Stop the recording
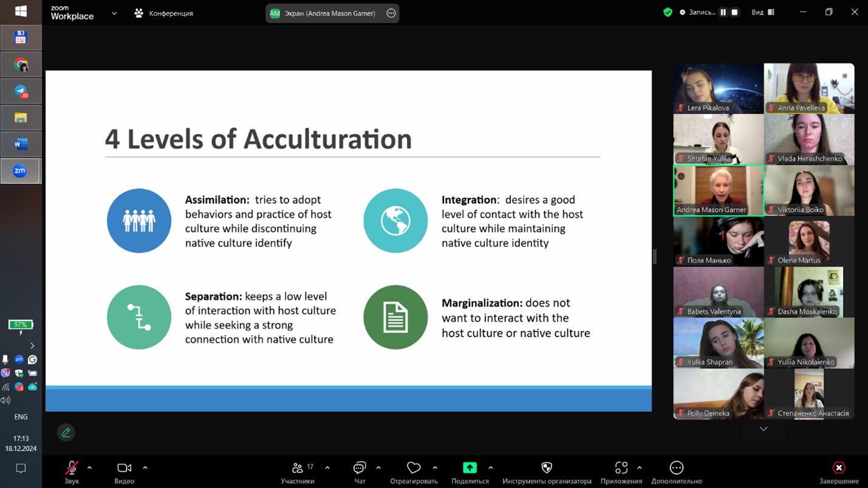Viewport: 868px width, 488px height. (735, 12)
